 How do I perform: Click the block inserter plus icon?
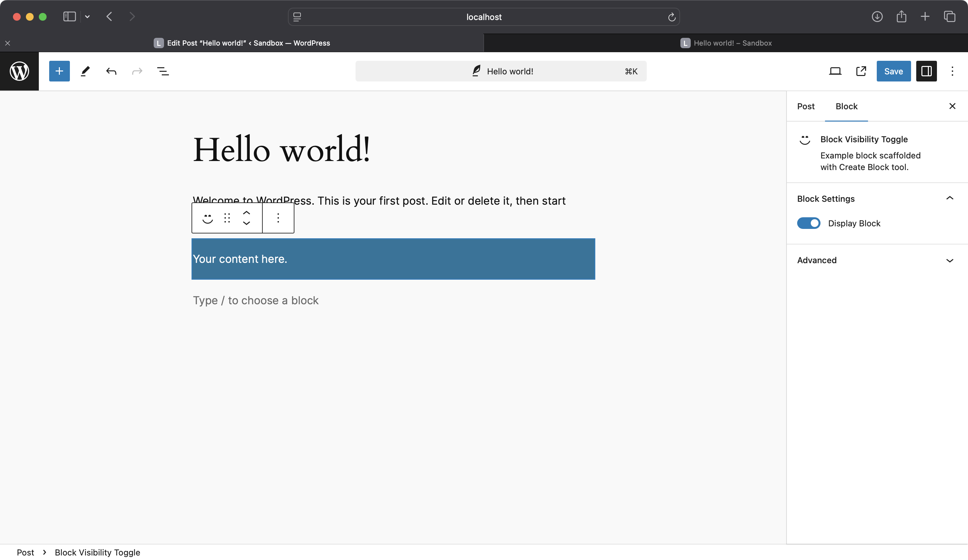point(59,71)
